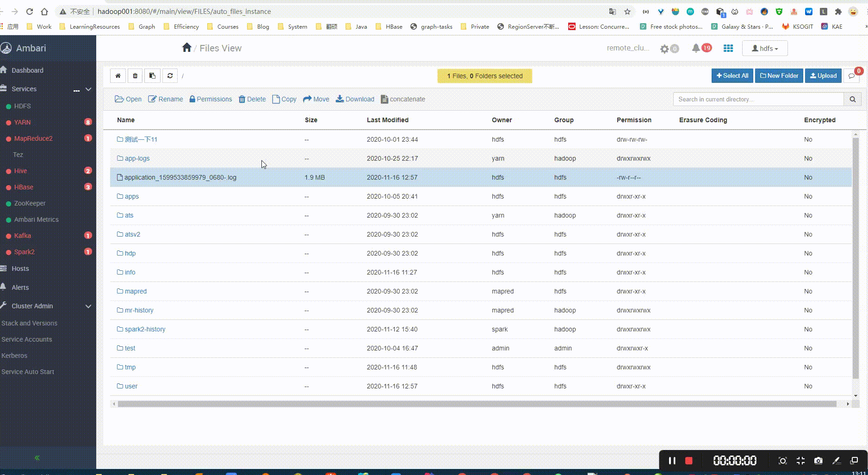The height and width of the screenshot is (475, 868).
Task: Open the spark2-history folder
Action: 145,329
